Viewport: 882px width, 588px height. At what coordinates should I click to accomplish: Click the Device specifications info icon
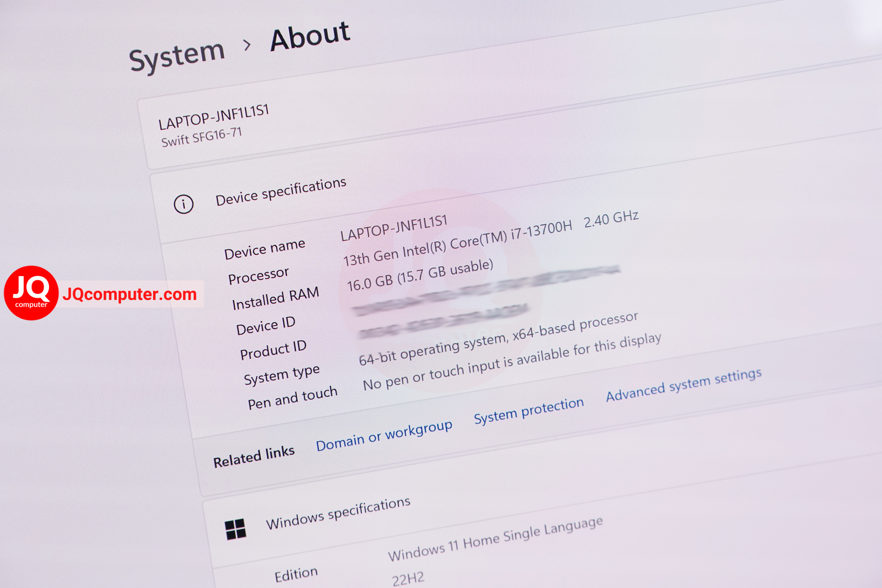coord(183,204)
